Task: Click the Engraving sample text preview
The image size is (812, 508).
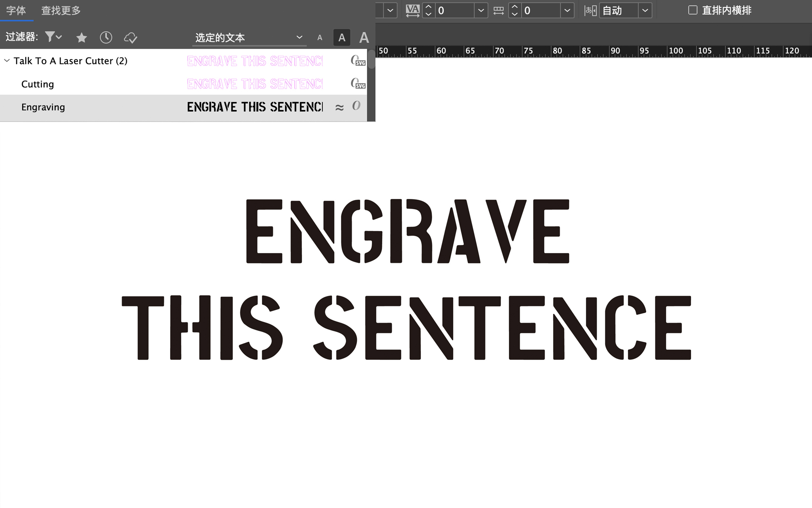Action: [255, 107]
